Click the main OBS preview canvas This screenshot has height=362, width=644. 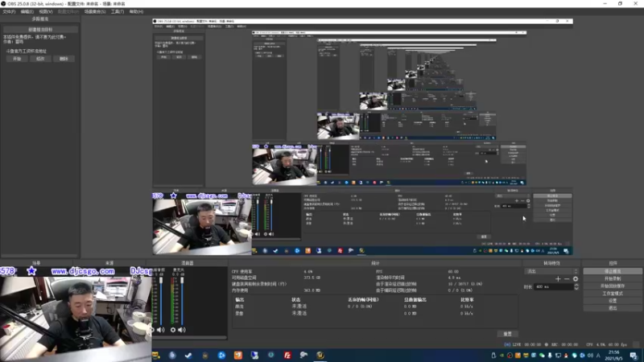click(363, 138)
